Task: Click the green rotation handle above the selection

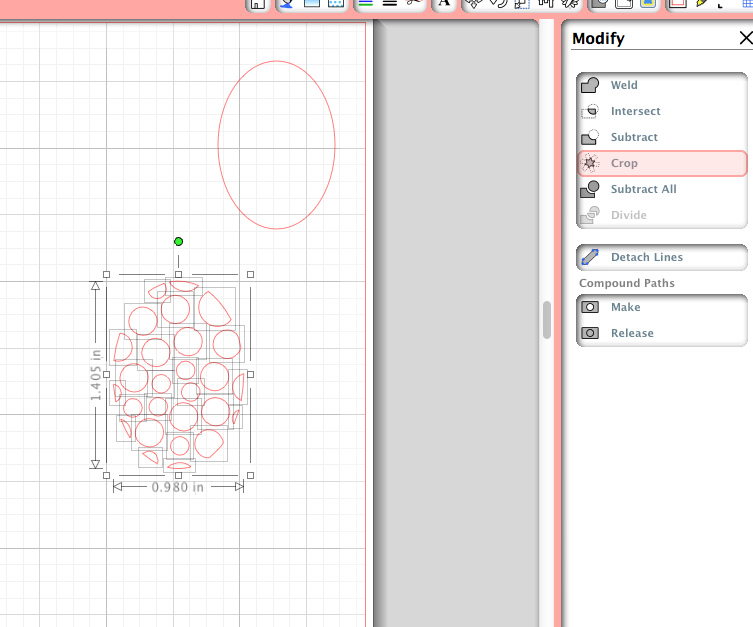Action: [179, 241]
